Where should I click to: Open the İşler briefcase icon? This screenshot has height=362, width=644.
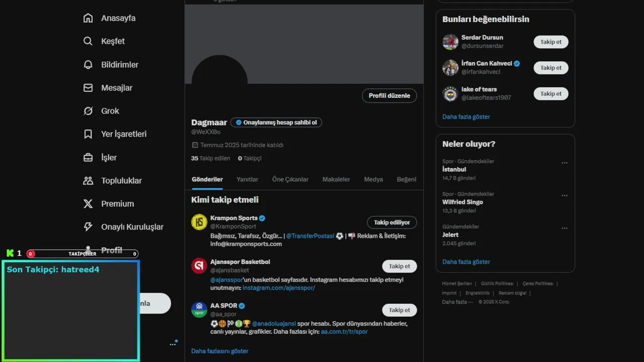[88, 157]
